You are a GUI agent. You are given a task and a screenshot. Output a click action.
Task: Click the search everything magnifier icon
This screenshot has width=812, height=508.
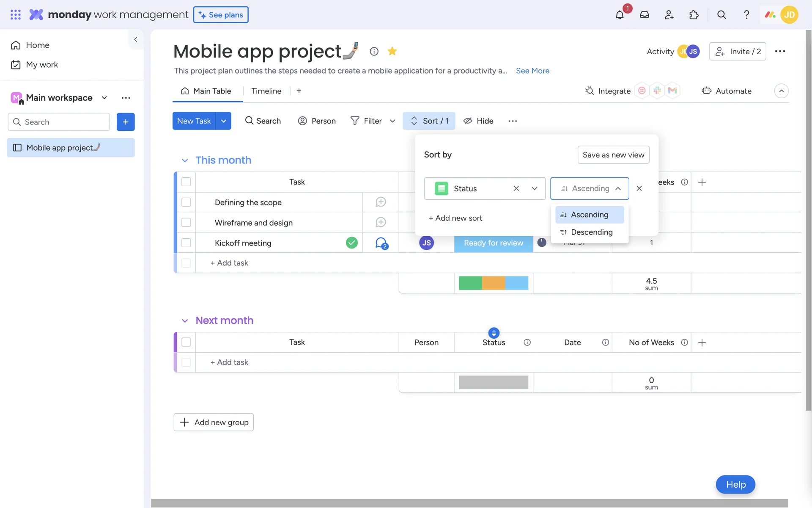tap(721, 15)
